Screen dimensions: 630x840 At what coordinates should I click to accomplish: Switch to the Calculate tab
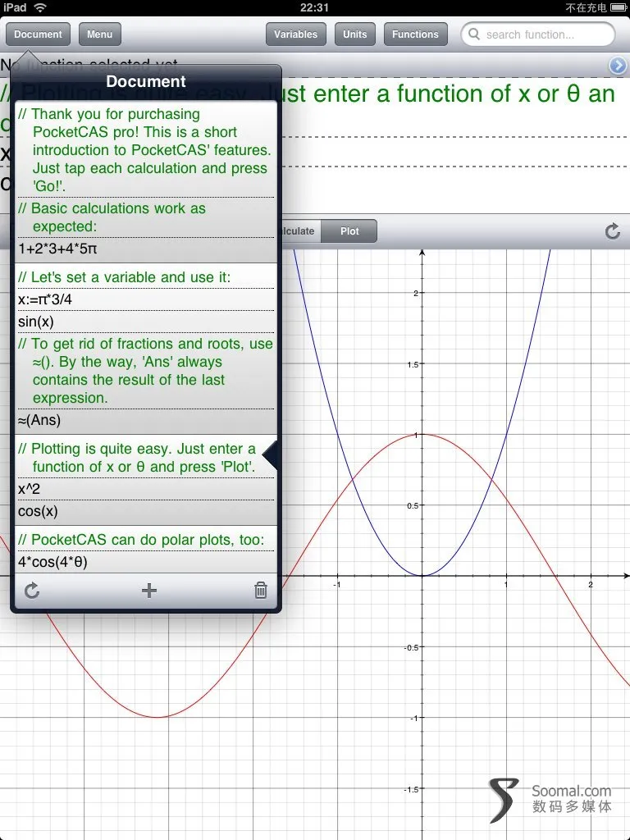click(300, 231)
